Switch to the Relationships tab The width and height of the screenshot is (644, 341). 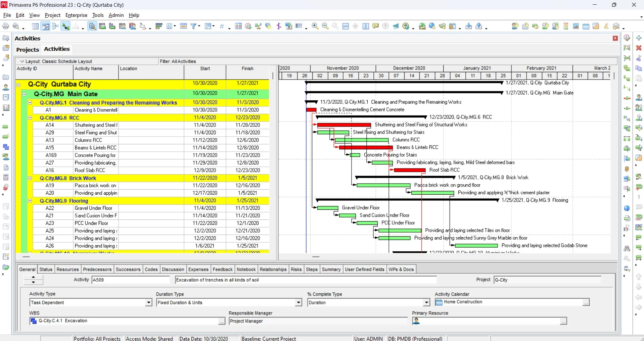273,269
